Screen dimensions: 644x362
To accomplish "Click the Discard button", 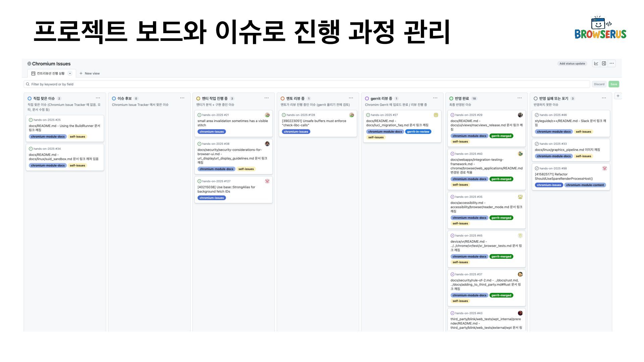I will tap(599, 84).
